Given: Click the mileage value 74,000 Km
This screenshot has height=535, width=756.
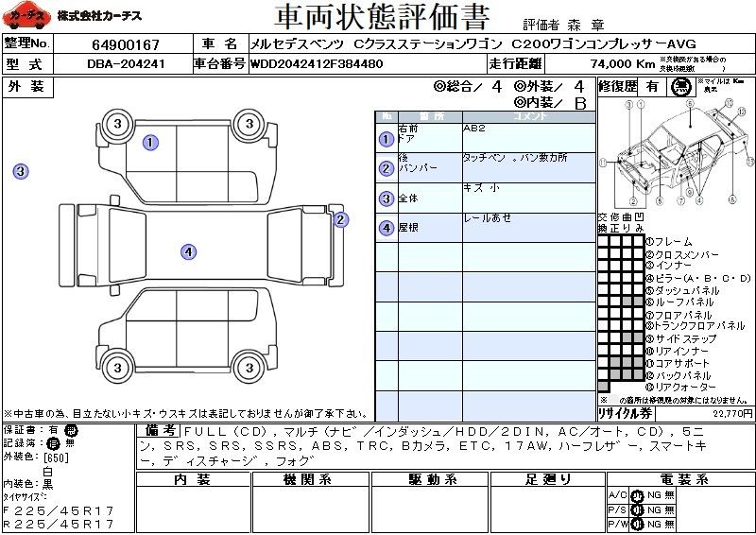Looking at the screenshot, I should 623,63.
